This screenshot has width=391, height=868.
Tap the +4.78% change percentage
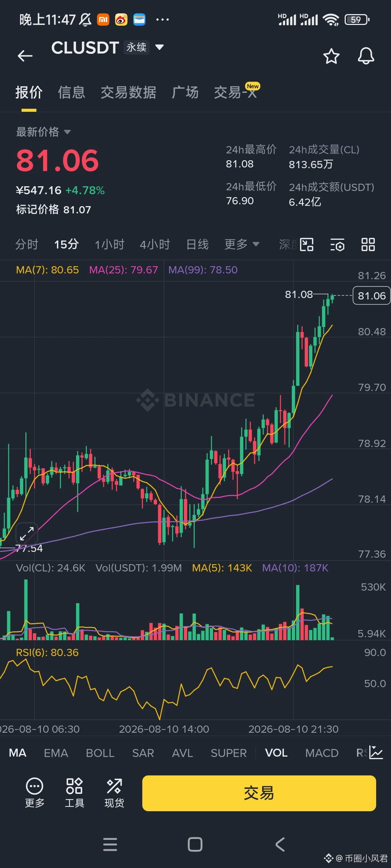[x=85, y=190]
